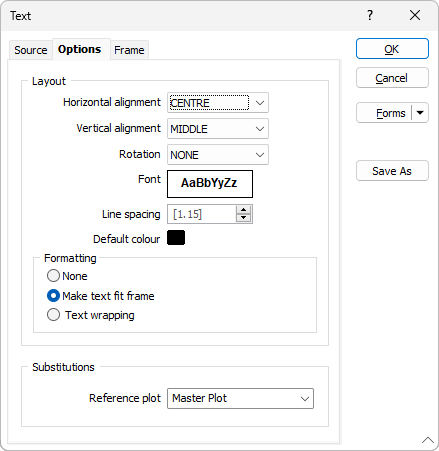439x451 pixels.
Task: Expand the Reference plot Master Plot dropdown
Action: coord(240,398)
